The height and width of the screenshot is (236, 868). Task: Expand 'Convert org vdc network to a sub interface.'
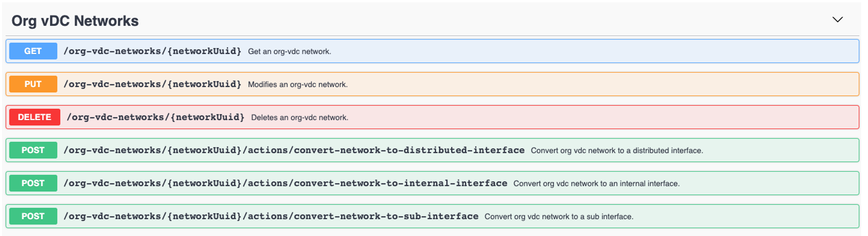558,217
